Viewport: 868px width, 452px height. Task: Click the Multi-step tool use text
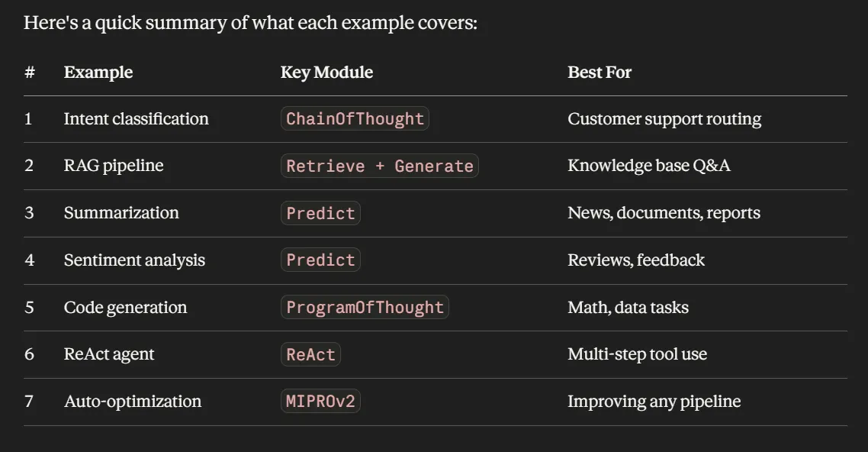click(637, 354)
